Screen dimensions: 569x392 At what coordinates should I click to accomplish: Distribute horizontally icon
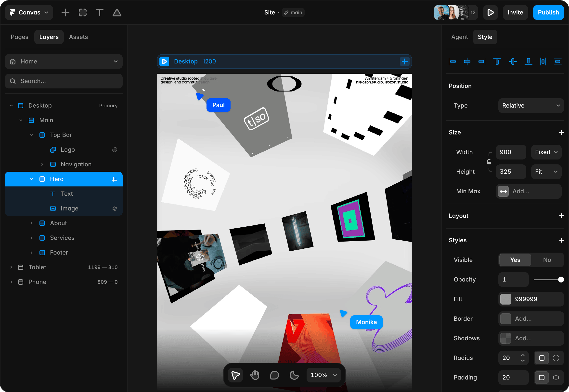coord(543,61)
